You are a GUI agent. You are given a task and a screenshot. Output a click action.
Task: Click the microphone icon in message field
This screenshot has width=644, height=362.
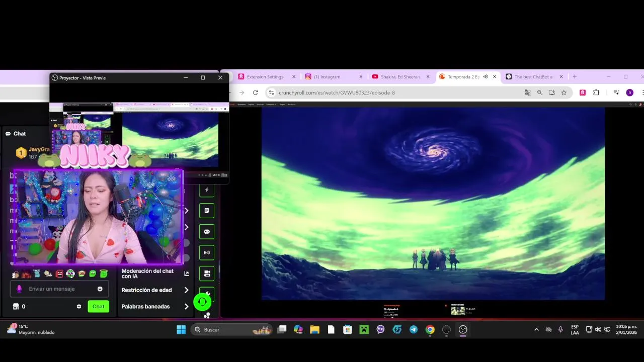[x=19, y=289]
